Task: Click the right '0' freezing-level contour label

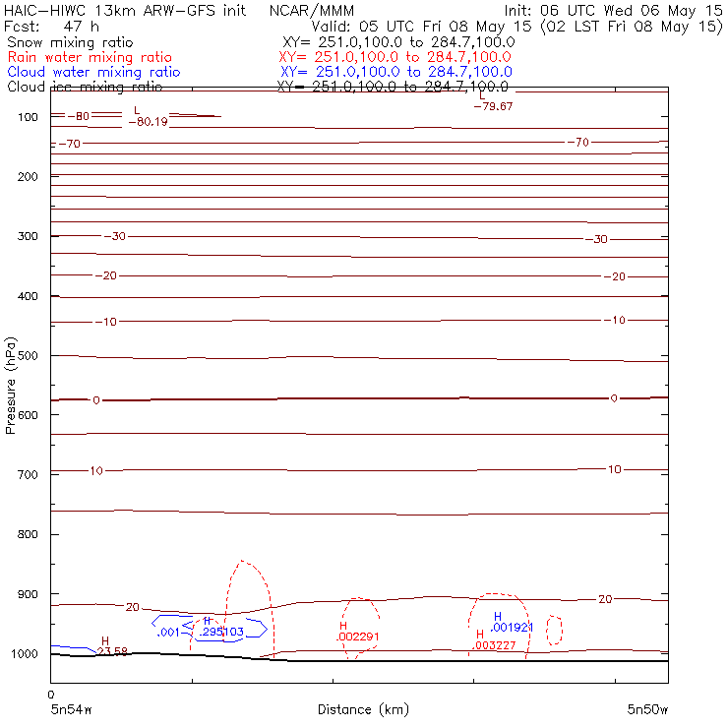Action: [x=614, y=398]
